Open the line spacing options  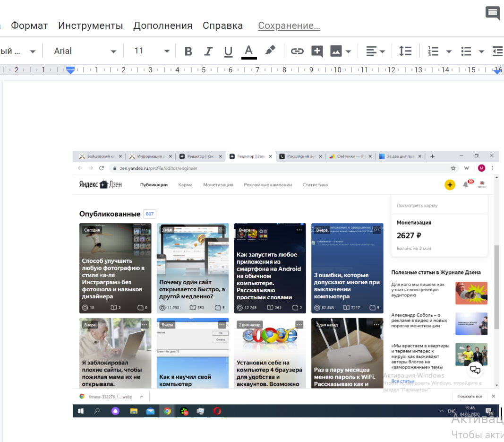[405, 51]
